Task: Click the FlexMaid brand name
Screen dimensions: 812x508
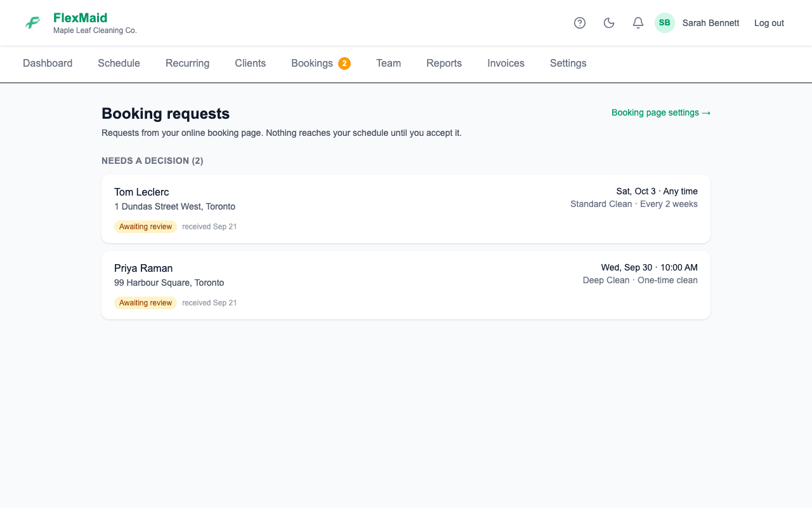Action: pos(81,18)
